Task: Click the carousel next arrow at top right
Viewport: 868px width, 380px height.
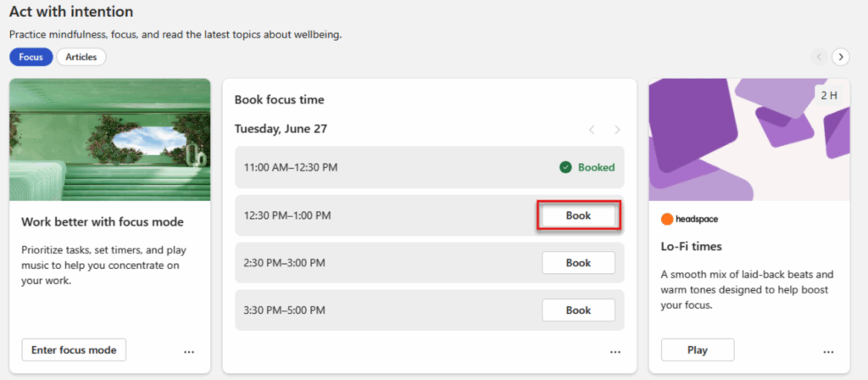Action: click(840, 57)
